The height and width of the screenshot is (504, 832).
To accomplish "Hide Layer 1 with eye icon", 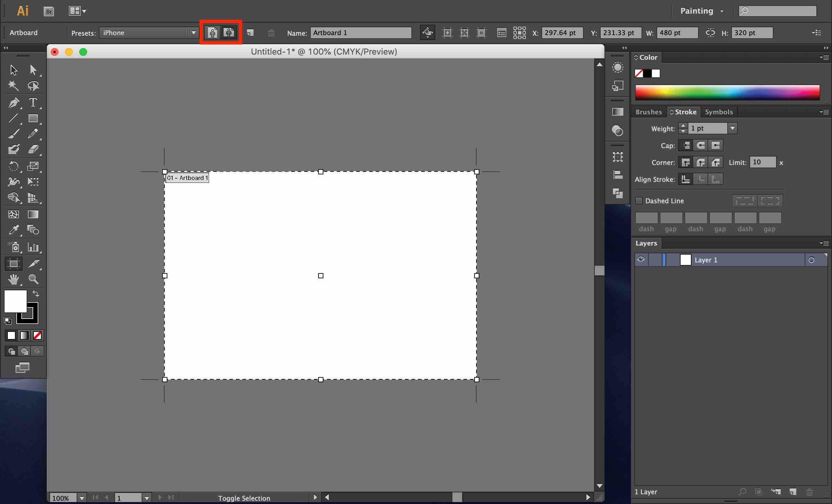I will pyautogui.click(x=641, y=260).
